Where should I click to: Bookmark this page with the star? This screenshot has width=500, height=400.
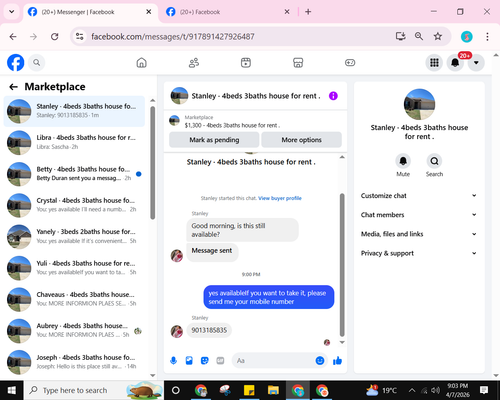click(x=438, y=36)
